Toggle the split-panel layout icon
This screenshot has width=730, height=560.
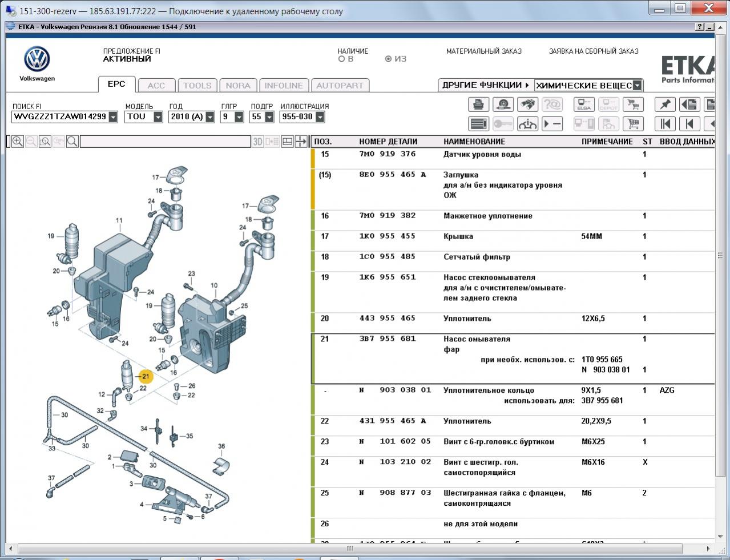click(x=288, y=142)
